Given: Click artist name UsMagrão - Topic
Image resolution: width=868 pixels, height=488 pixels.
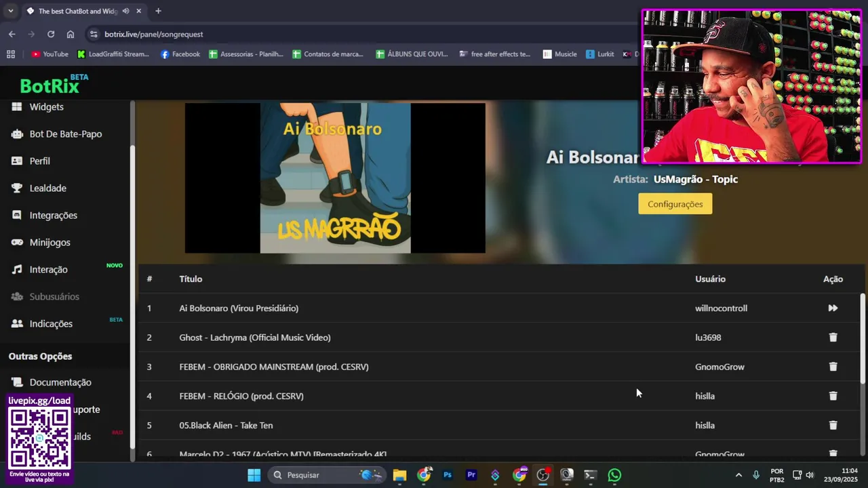Looking at the screenshot, I should pos(696,180).
